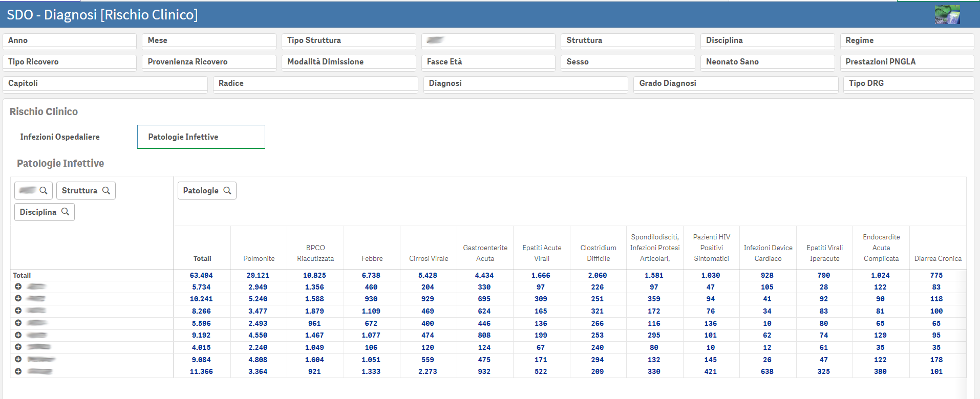Click magnifier icon on Patologie pivot button
The image size is (980, 399).
coord(227,190)
